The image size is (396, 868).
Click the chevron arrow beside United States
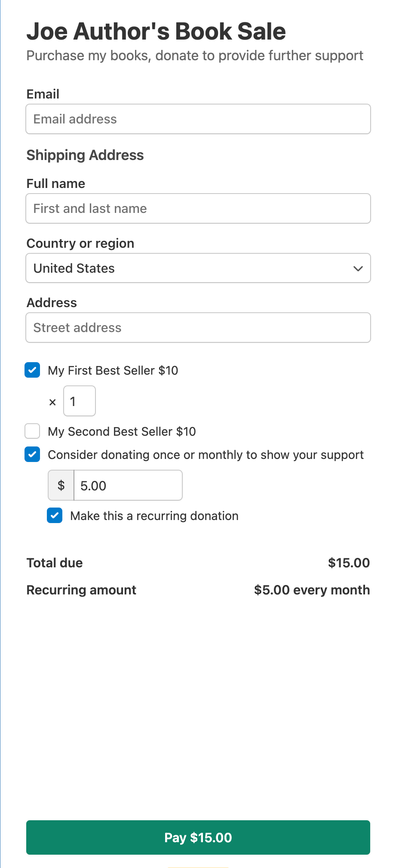358,268
